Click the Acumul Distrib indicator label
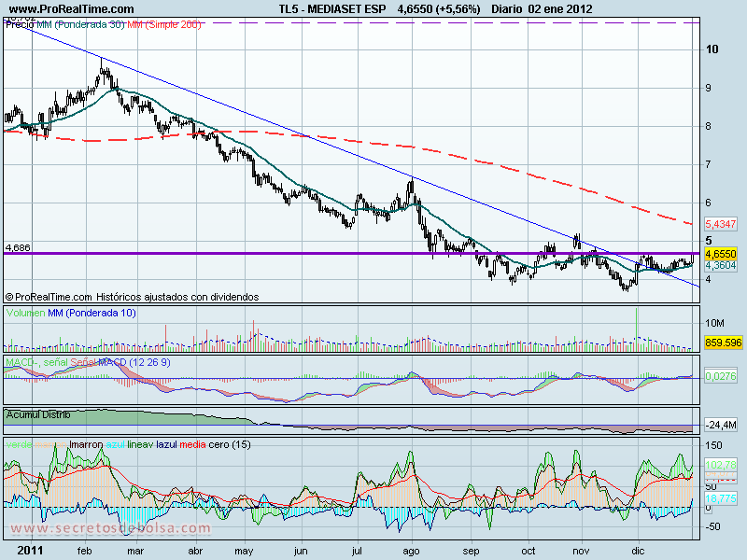 [x=38, y=414]
